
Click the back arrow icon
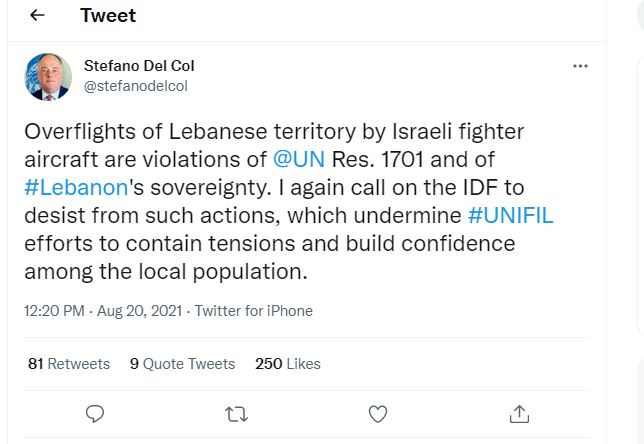pos(38,16)
